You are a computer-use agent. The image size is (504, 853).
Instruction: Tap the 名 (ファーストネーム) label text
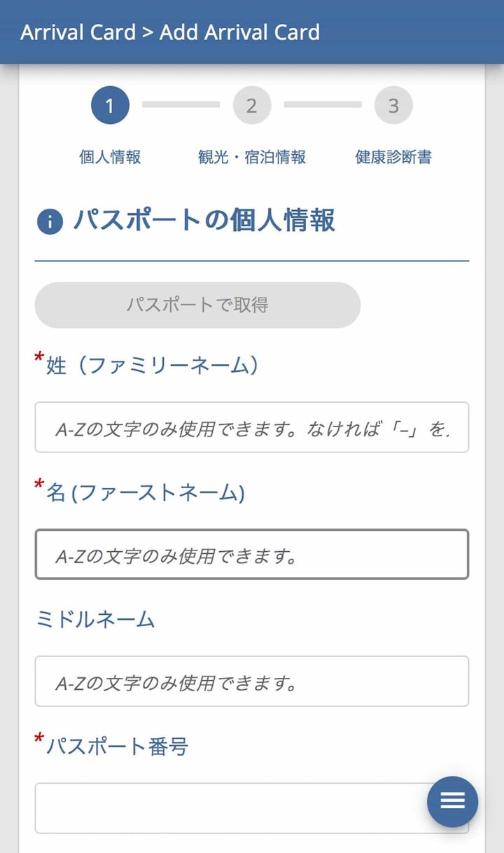145,492
